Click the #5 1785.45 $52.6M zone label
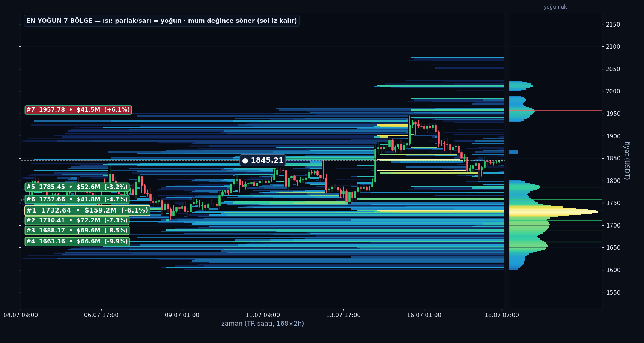Image resolution: width=644 pixels, height=343 pixels. (77, 187)
